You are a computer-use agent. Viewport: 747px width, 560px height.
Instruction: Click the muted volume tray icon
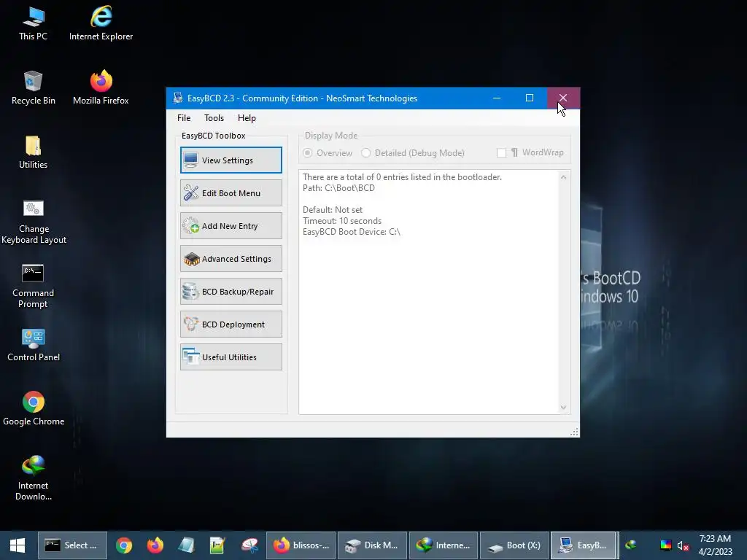coord(683,545)
